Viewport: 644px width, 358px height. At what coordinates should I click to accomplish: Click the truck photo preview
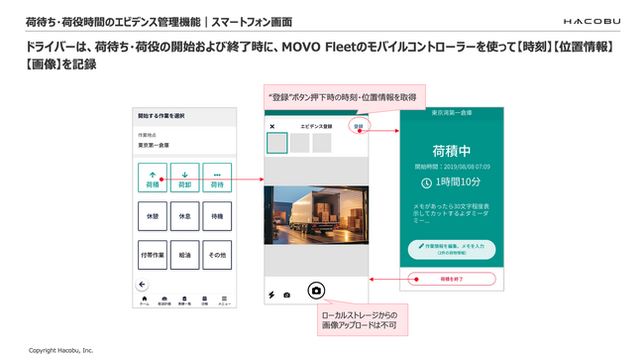coord(316,215)
